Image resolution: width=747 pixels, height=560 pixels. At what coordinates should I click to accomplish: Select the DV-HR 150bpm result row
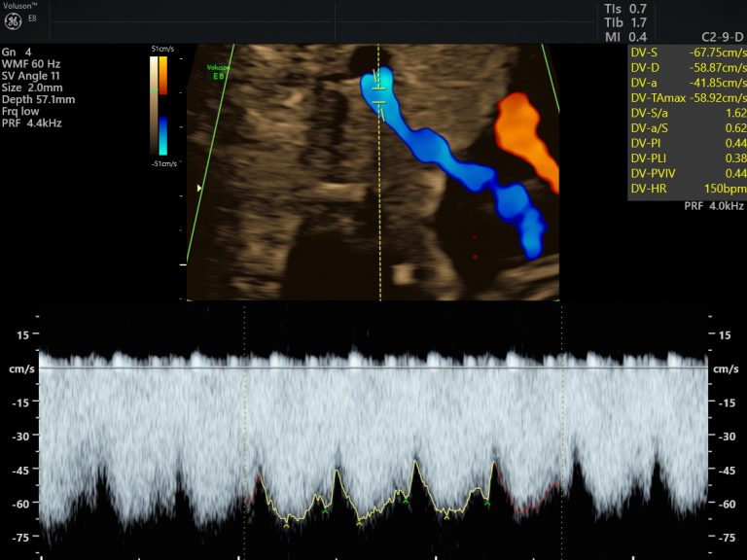[x=686, y=187]
